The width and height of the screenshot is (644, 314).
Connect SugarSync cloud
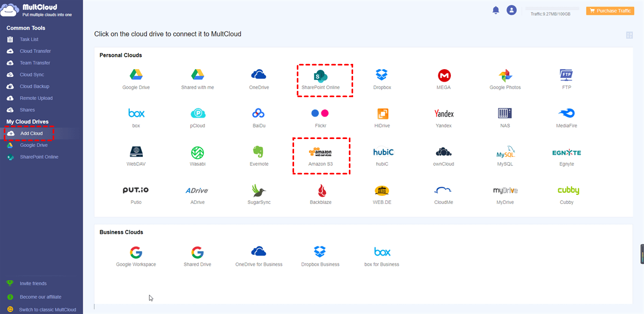pos(259,195)
